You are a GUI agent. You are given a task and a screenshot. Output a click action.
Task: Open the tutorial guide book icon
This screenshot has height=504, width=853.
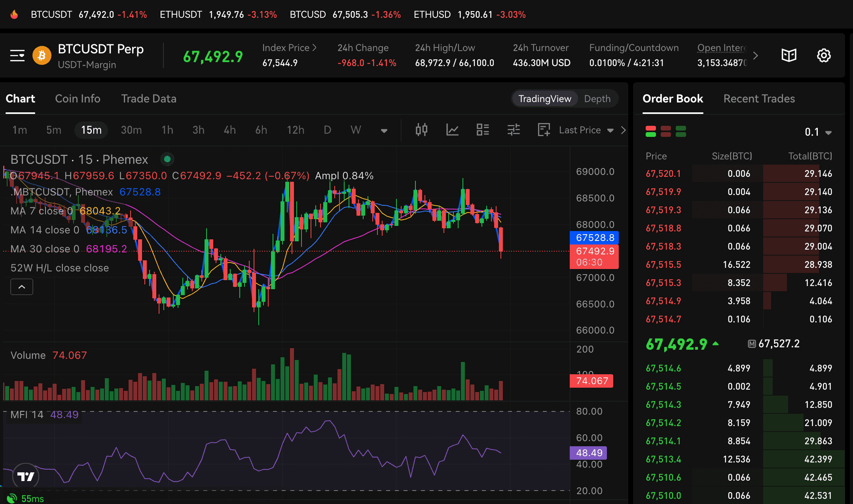click(789, 55)
